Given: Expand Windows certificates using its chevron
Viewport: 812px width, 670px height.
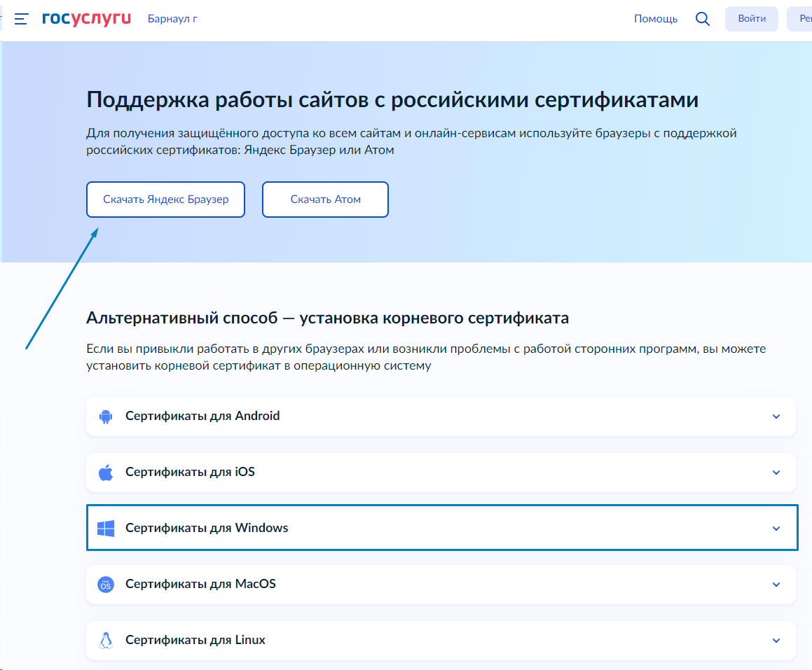Looking at the screenshot, I should (776, 529).
